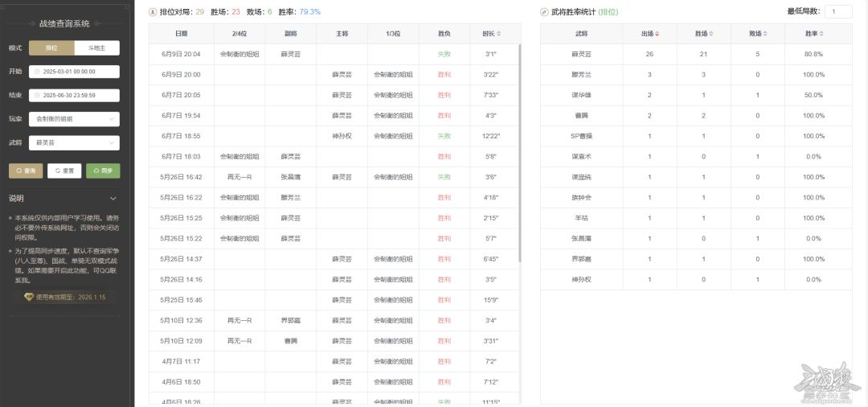This screenshot has height=407, width=868.
Task: Click the 80.8% win rate cell
Action: coord(813,54)
